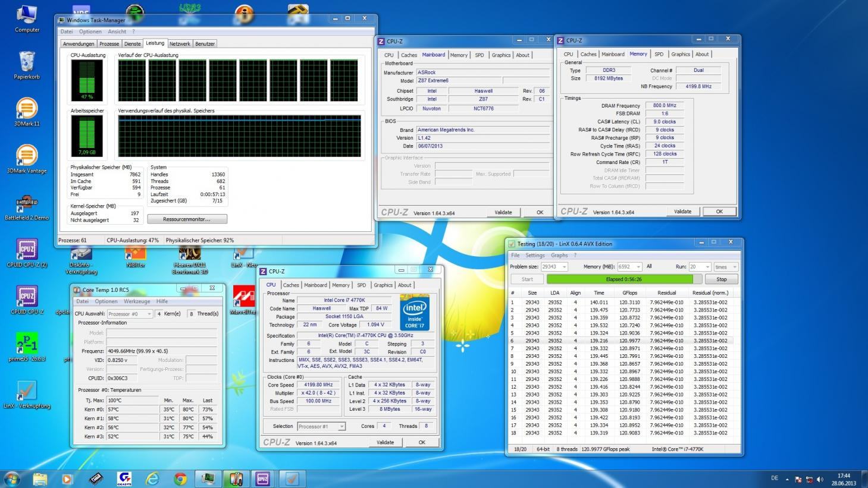Viewport: 868px width, 488px height.
Task: Click the DRAM Frequency value 800.0 MHz
Action: click(665, 106)
